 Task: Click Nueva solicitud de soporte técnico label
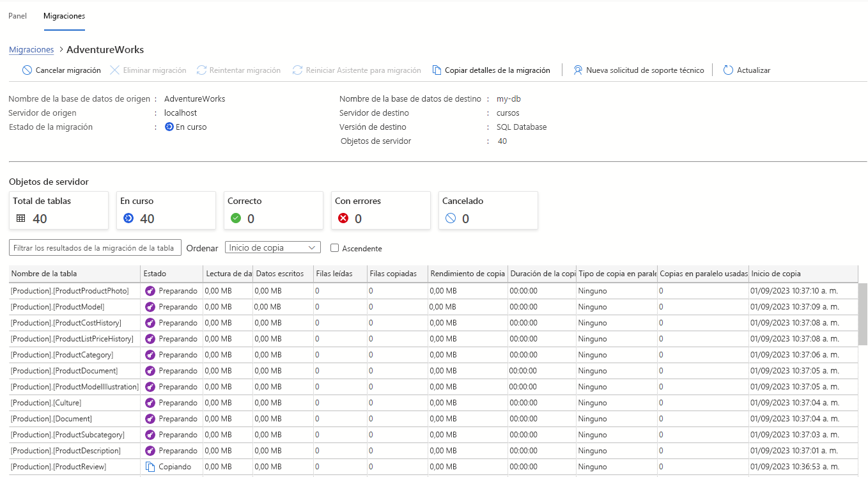coord(645,70)
